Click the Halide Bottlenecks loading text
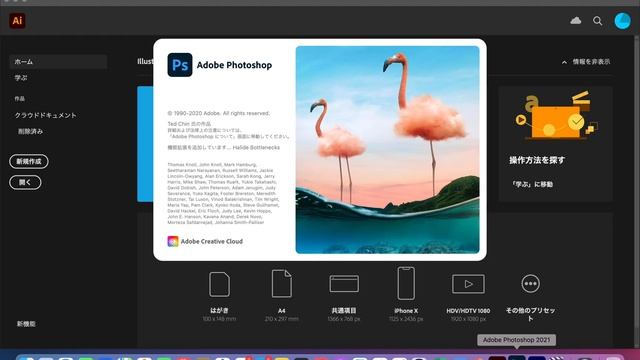The width and height of the screenshot is (640, 360). coord(256,147)
